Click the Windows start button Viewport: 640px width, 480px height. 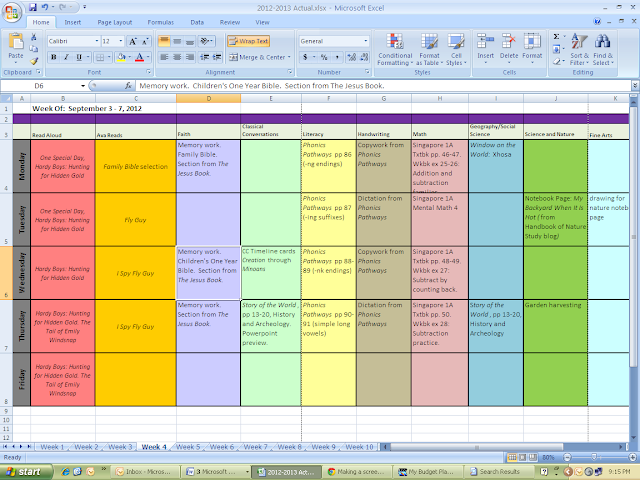pos(26,472)
